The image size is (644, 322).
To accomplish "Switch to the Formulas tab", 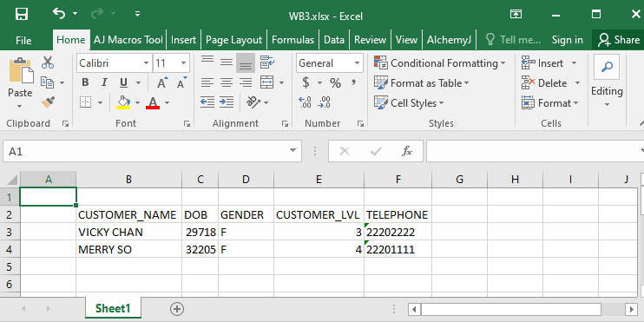I will click(x=292, y=40).
